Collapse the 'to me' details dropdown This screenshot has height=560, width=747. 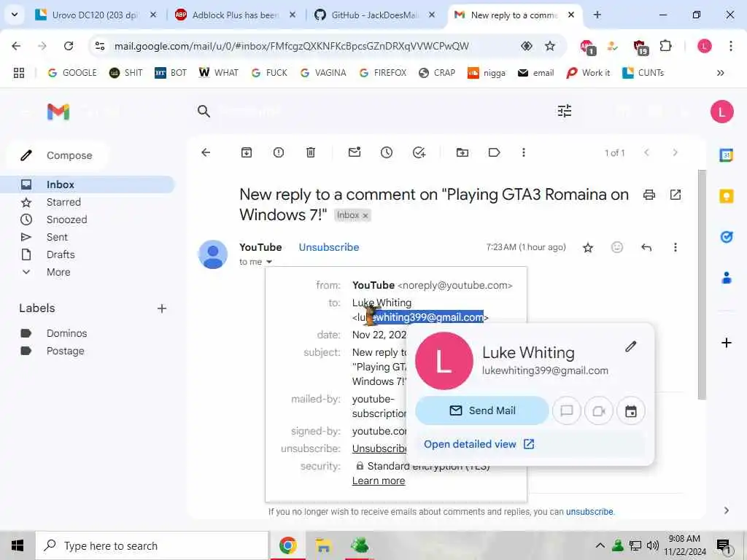click(269, 262)
